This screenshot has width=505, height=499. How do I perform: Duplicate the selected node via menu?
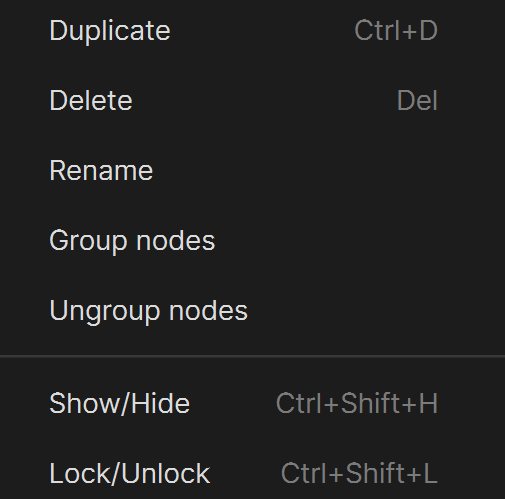point(252,30)
